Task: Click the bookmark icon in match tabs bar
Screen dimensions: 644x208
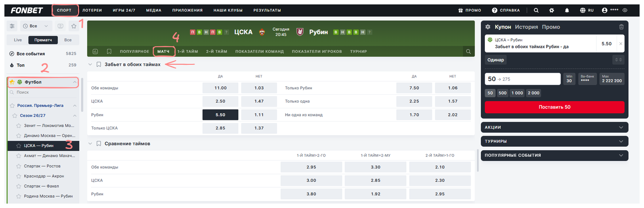Action: tap(109, 52)
